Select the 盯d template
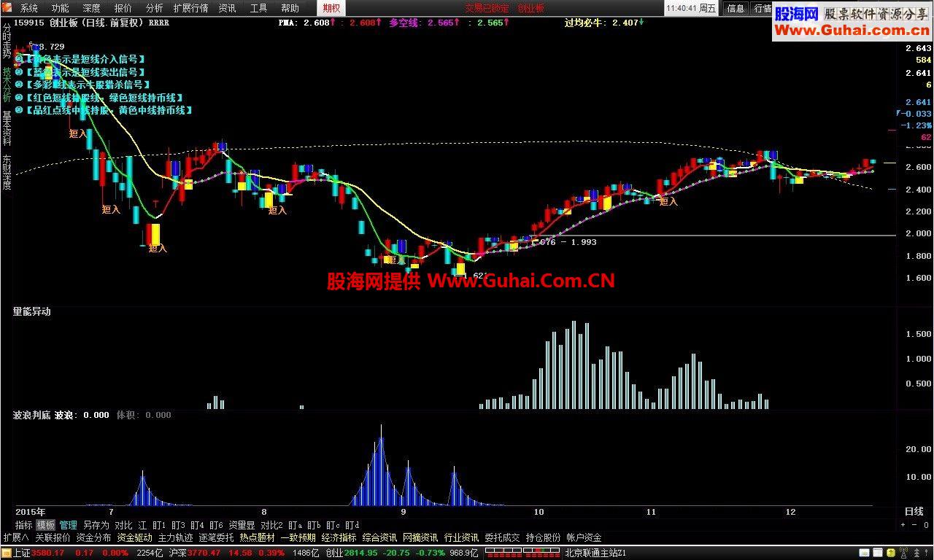This screenshot has width=934, height=560. point(352,525)
